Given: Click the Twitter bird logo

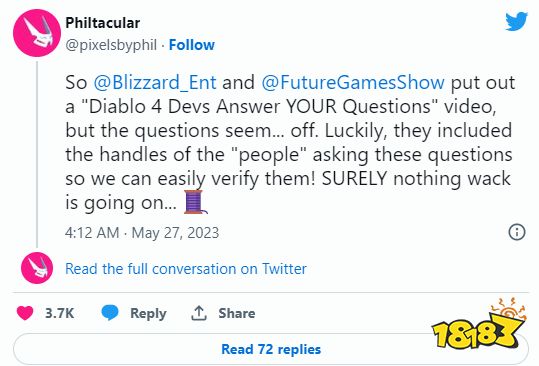Looking at the screenshot, I should (x=516, y=21).
